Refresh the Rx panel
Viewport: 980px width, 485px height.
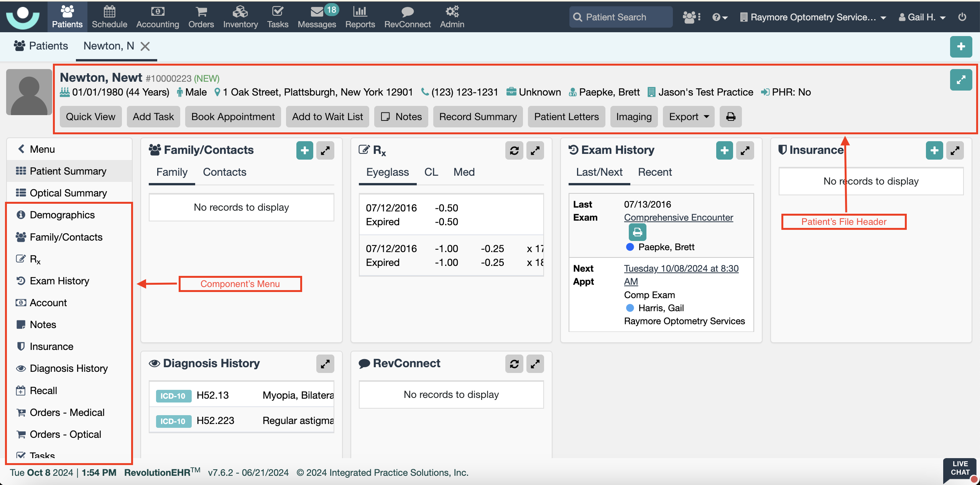point(514,150)
